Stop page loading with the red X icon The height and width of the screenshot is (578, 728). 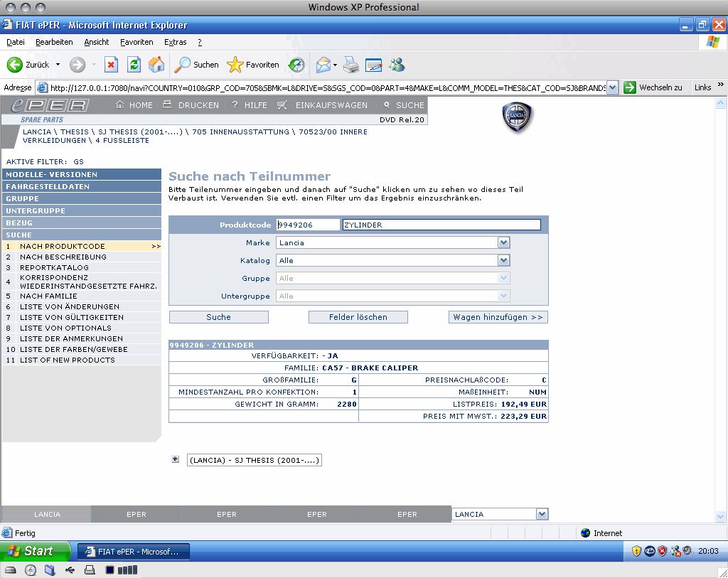111,65
